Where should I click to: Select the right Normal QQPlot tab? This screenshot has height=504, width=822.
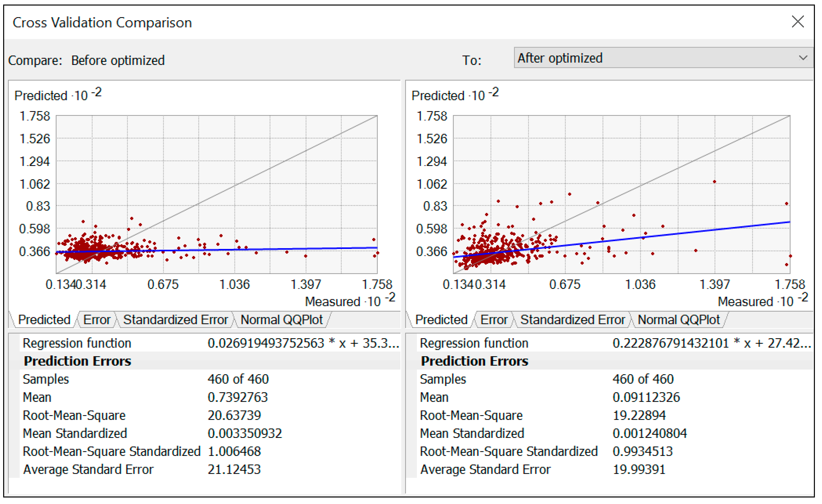click(x=679, y=320)
